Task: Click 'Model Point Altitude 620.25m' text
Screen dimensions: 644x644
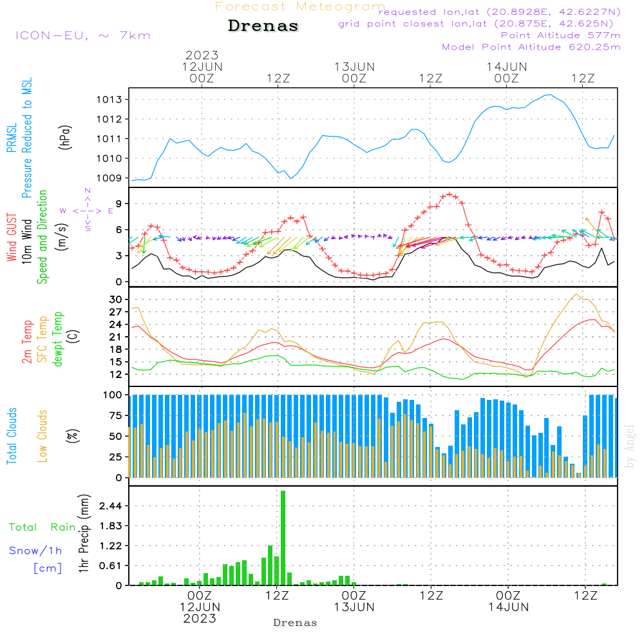Action: point(531,47)
